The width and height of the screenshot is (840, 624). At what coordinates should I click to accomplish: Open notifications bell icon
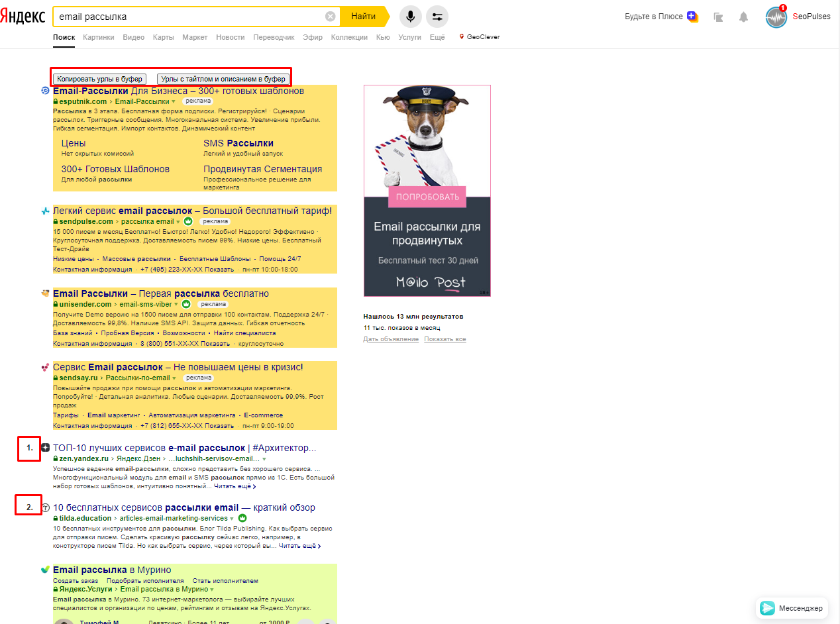[x=743, y=17]
